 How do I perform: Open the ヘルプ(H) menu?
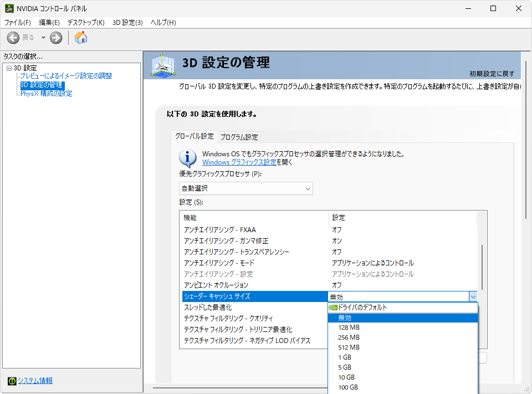click(x=163, y=22)
